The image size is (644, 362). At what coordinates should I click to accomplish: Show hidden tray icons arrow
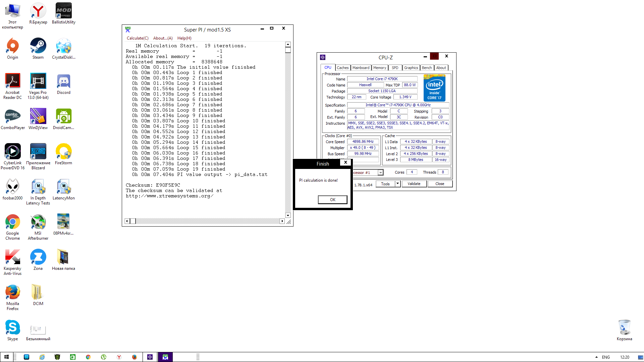596,357
